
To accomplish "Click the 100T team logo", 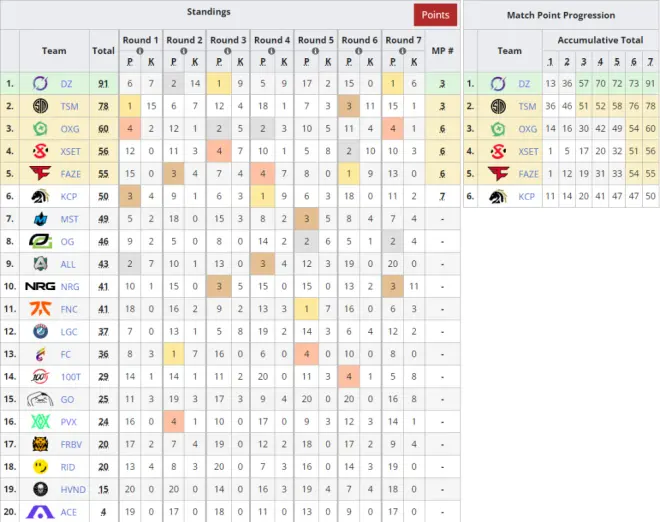I will pos(40,376).
